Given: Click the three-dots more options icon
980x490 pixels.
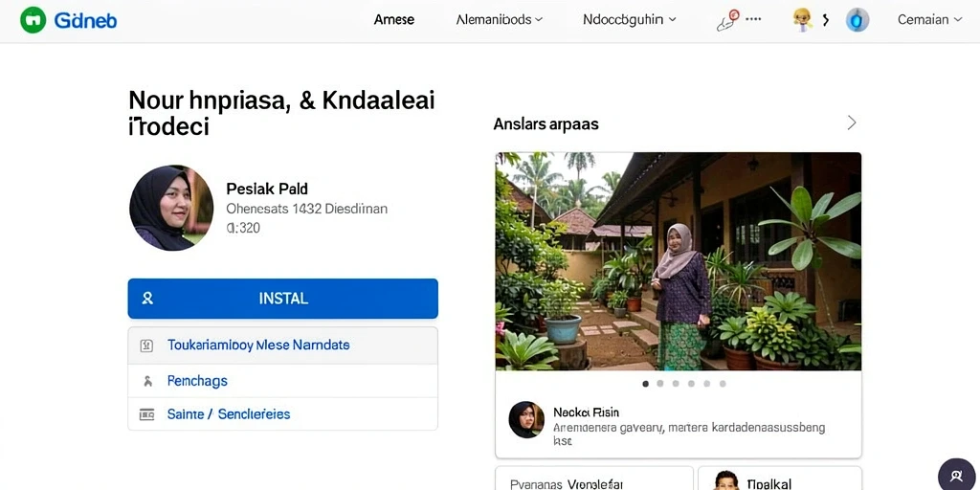Looking at the screenshot, I should 754,19.
